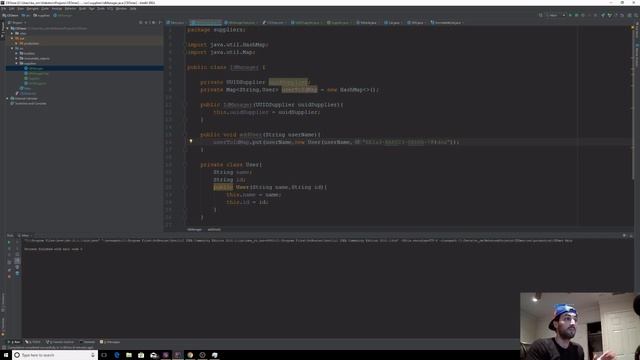Image resolution: width=640 pixels, height=360 pixels.
Task: Click the green Run icon in top toolbar
Action: pyautogui.click(x=571, y=15)
